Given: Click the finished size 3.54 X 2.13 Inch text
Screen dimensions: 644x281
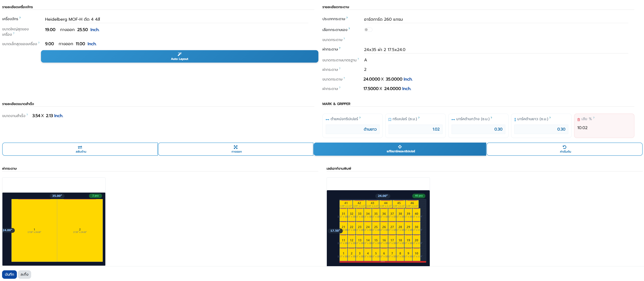Looking at the screenshot, I should point(47,116).
